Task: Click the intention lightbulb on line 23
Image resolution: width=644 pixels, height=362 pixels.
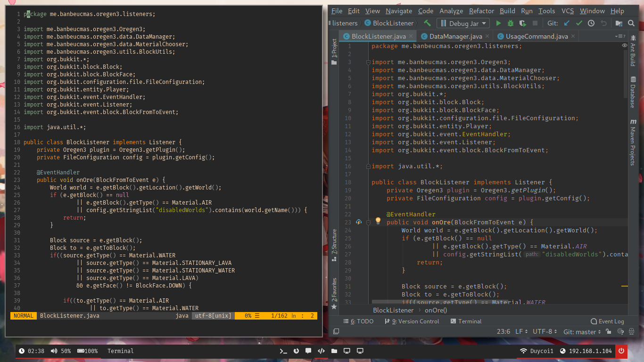Action: click(x=378, y=222)
